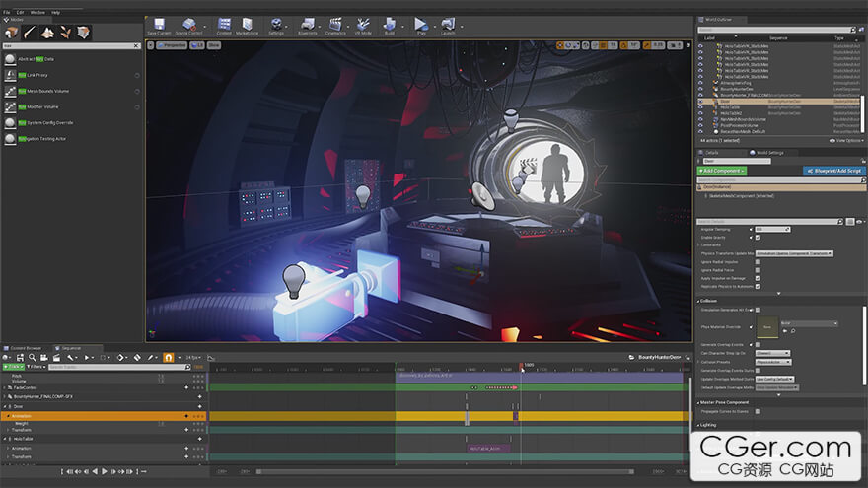This screenshot has height=488, width=868.
Task: Click Sequencer play forward button
Action: pyautogui.click(x=105, y=471)
